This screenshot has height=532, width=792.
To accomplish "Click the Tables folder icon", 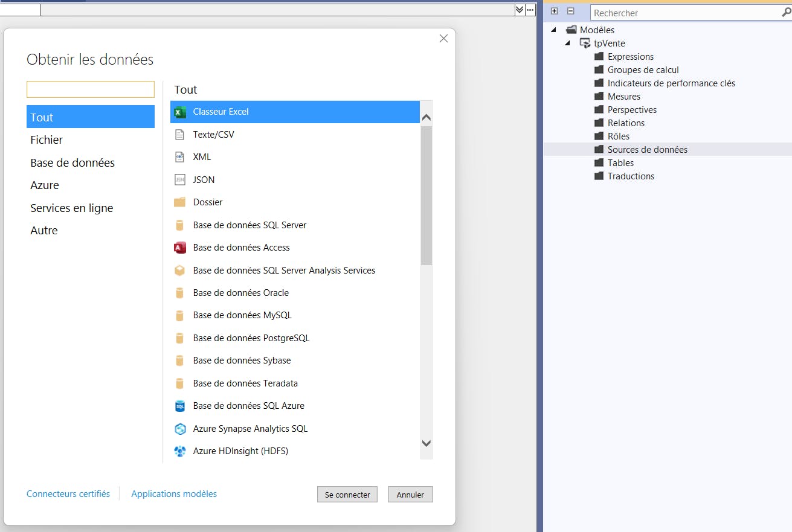I will pyautogui.click(x=599, y=162).
